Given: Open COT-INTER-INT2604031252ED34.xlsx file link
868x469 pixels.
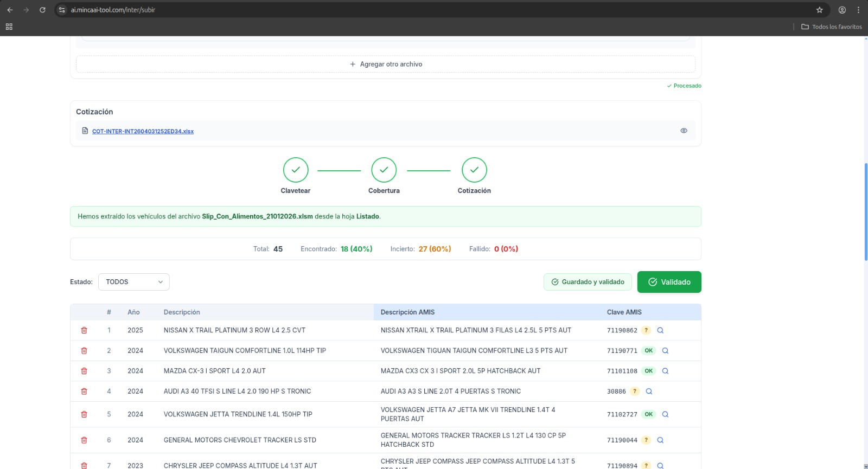Looking at the screenshot, I should 143,131.
